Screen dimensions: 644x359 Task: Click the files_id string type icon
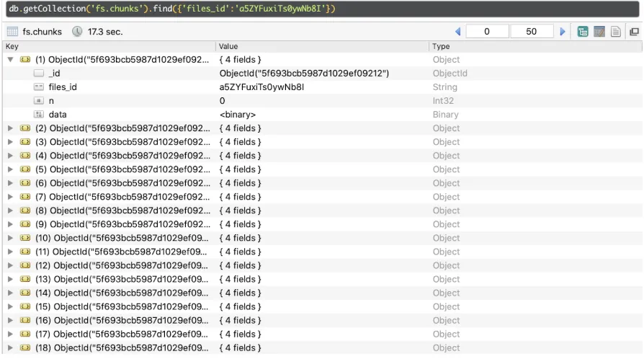39,87
